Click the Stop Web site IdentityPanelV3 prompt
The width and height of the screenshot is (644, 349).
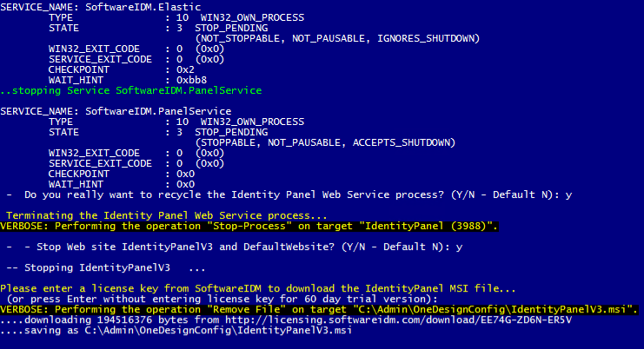229,247
